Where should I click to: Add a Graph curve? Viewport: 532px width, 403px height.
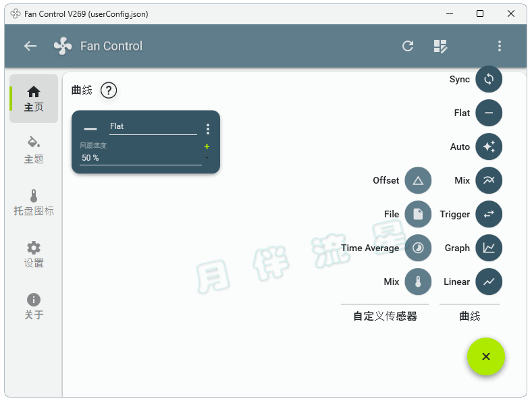click(489, 248)
